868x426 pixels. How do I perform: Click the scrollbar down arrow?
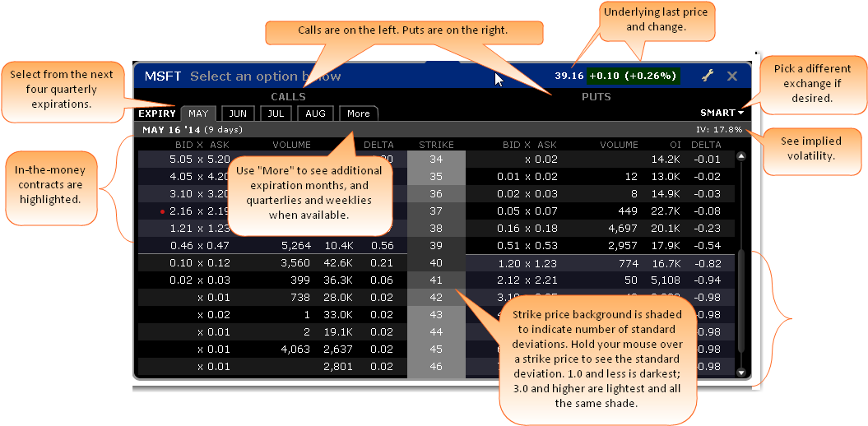(x=740, y=372)
